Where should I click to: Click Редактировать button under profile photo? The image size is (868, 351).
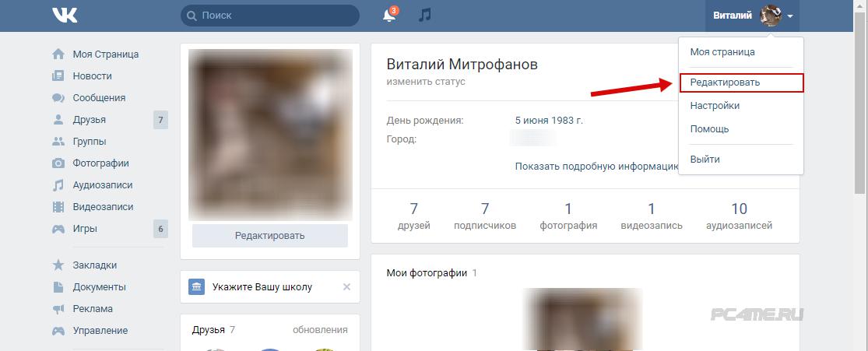270,236
